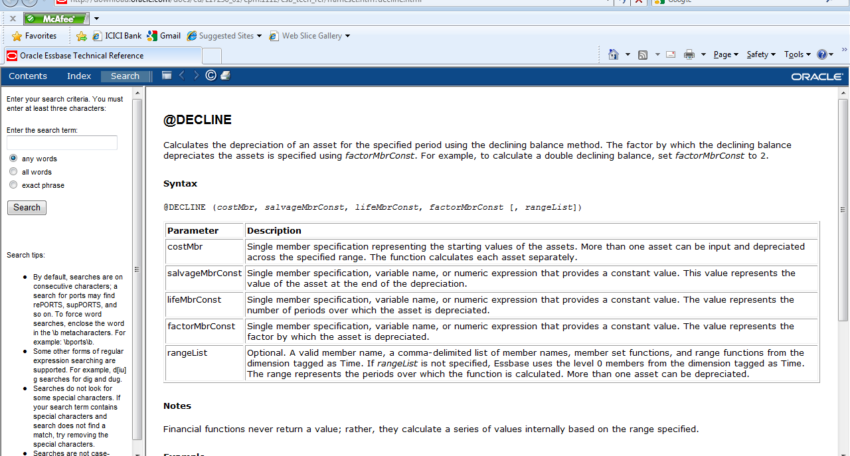Select the 'all words' radio button
850x456 pixels.
click(x=13, y=171)
